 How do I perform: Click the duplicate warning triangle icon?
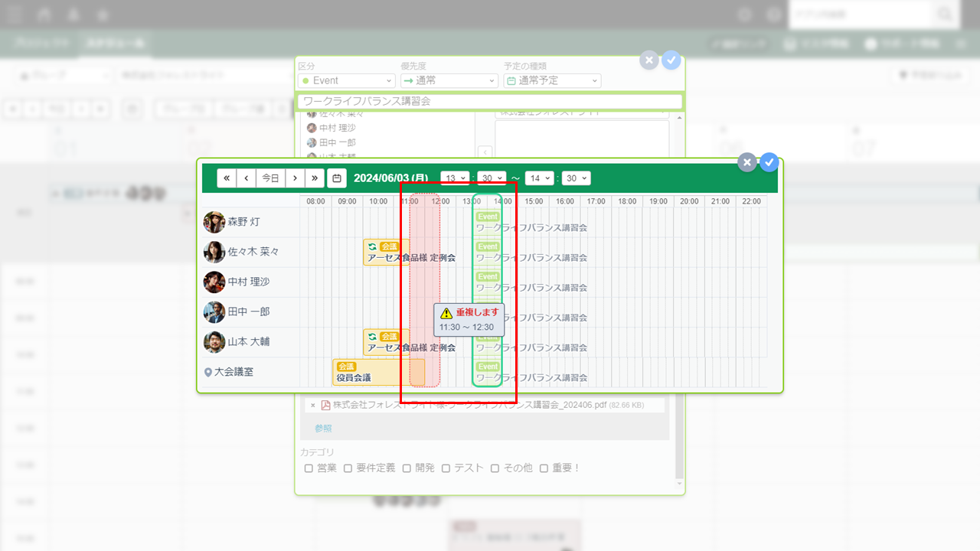446,313
